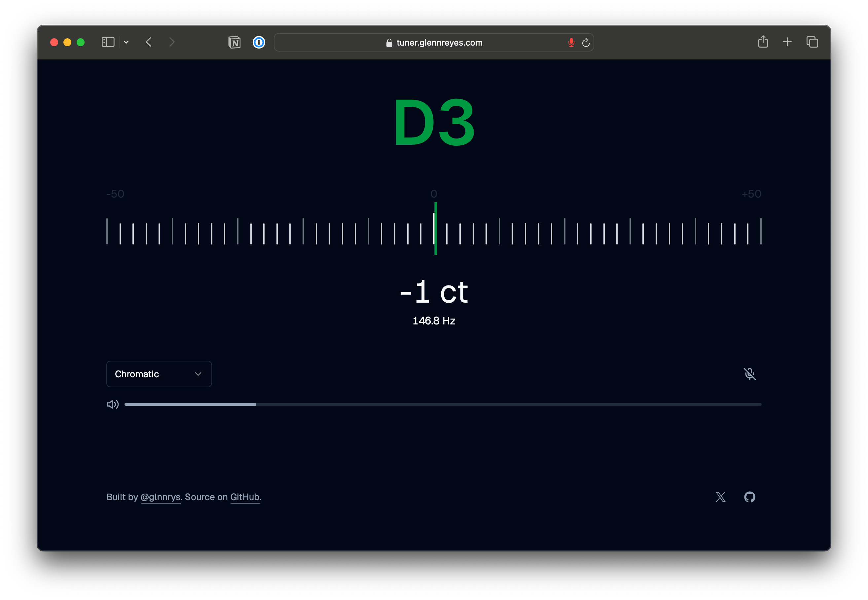The image size is (868, 600).
Task: Click the Notion extension icon
Action: (x=235, y=42)
